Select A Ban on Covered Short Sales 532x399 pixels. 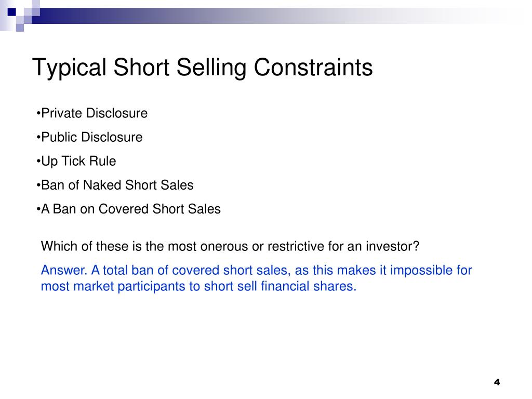(x=128, y=209)
